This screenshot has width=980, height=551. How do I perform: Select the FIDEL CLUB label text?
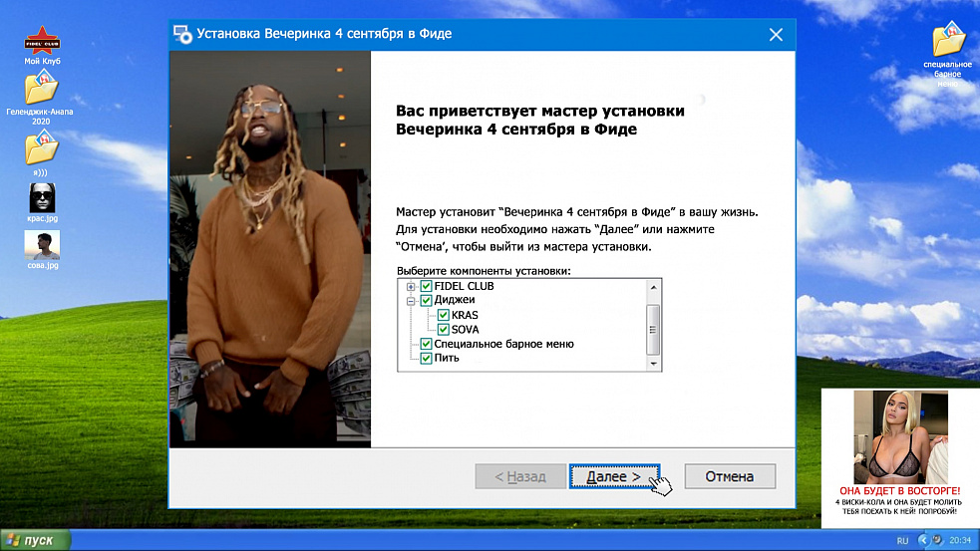464,286
